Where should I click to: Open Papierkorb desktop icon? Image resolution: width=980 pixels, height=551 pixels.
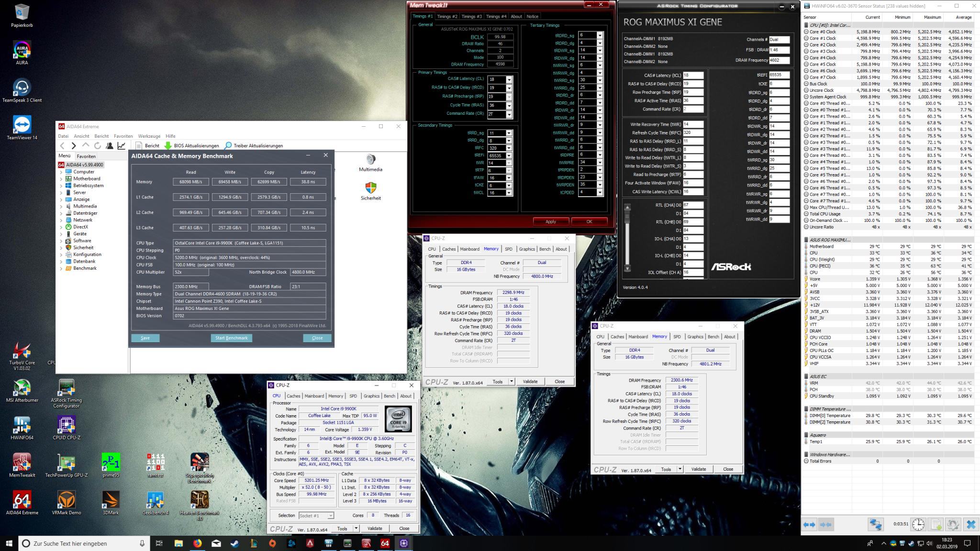coord(22,15)
